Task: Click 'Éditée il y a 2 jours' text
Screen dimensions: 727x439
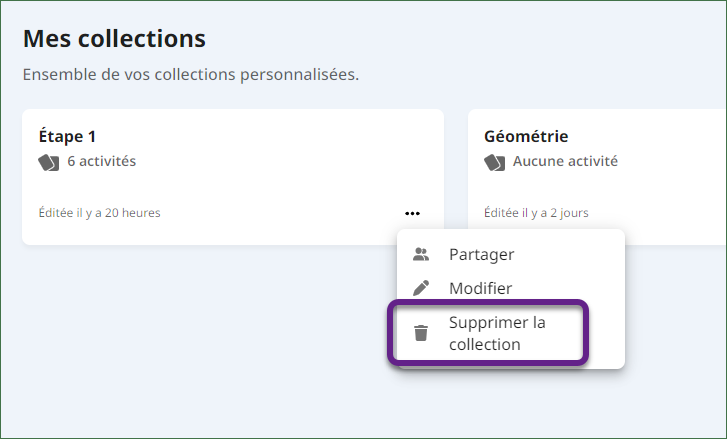Action: [x=536, y=213]
